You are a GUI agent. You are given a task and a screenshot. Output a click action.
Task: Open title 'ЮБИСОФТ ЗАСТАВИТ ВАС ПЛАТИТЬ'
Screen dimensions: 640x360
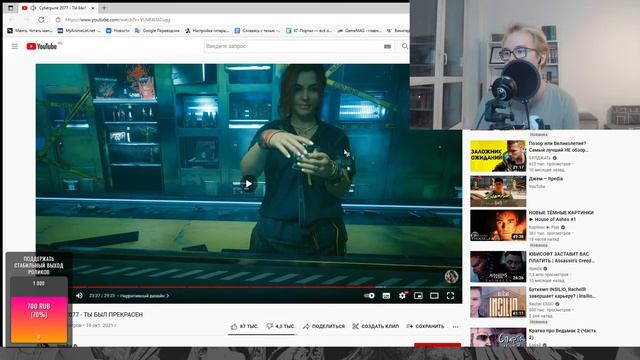[562, 258]
